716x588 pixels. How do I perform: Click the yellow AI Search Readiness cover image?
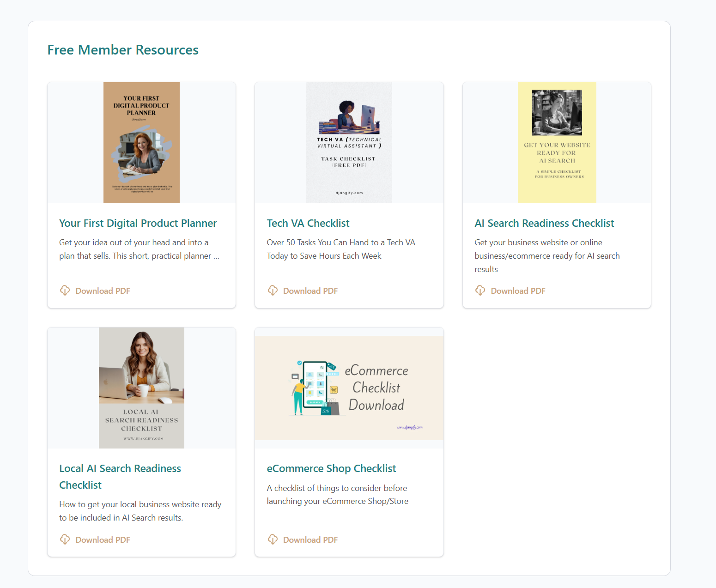coord(557,142)
